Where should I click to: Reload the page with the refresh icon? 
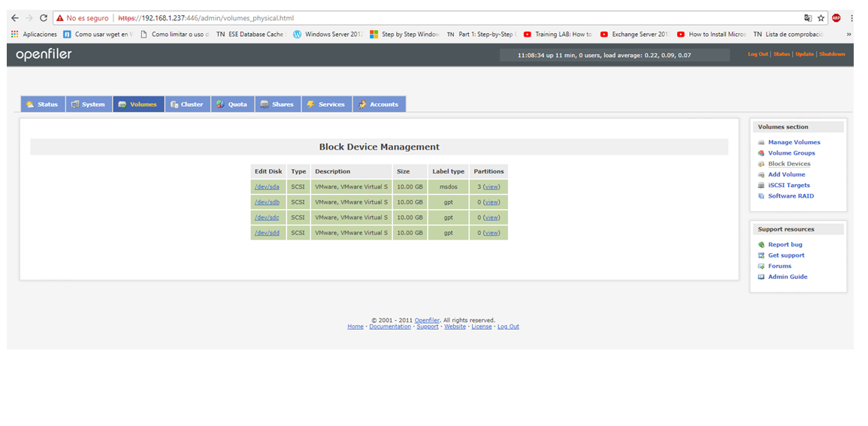point(44,18)
